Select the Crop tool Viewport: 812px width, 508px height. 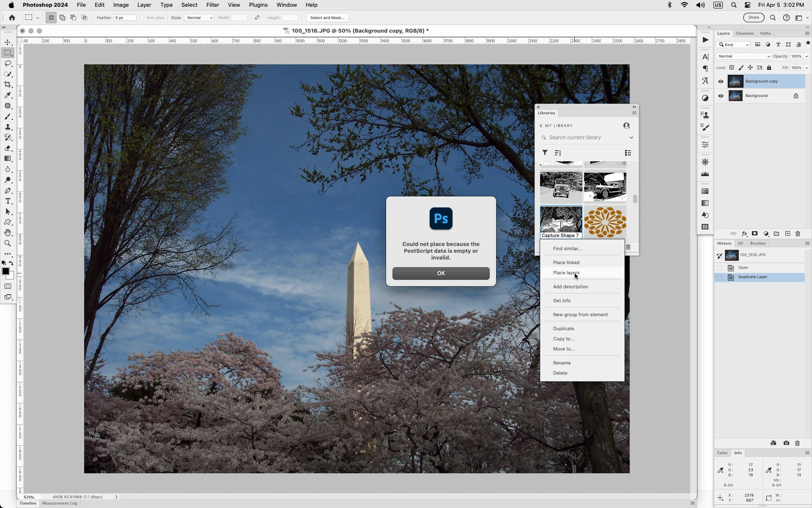(8, 85)
